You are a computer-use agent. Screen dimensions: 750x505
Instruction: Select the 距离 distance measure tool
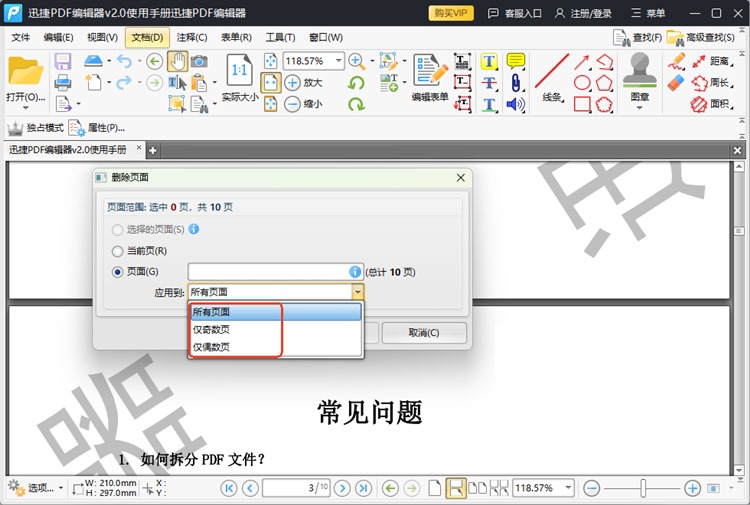[712, 61]
